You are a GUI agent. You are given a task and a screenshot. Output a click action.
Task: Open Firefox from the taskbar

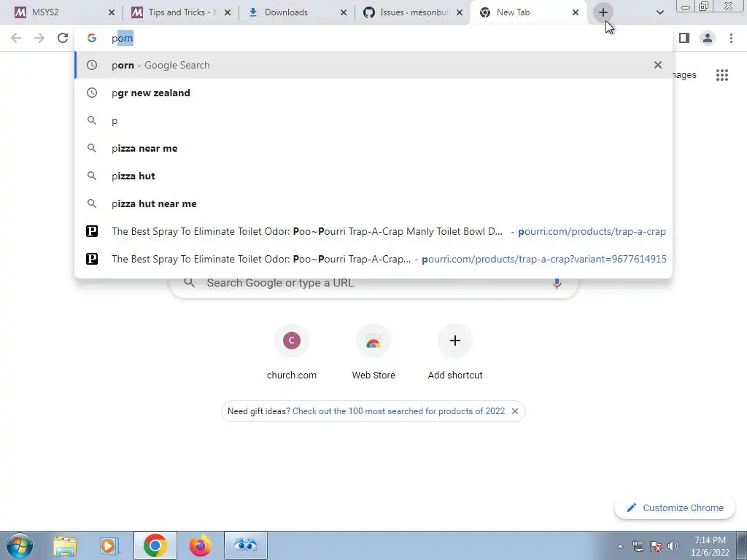pyautogui.click(x=200, y=545)
